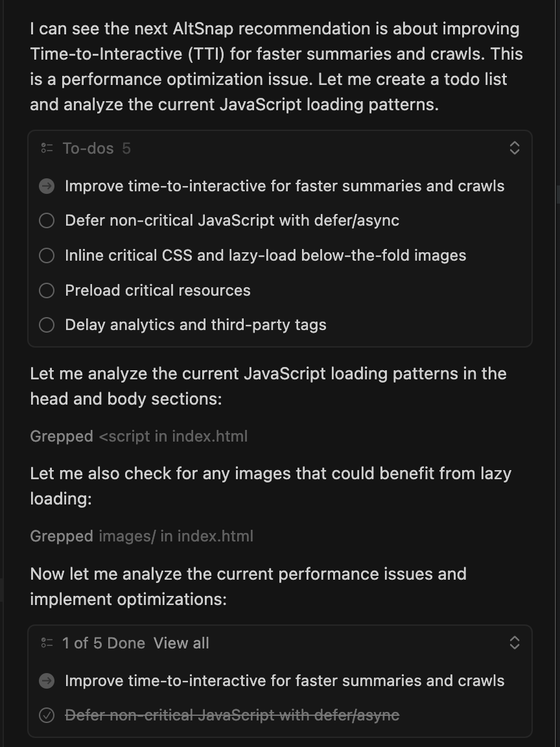Check 'Delay analytics and third-party tags' circle
The height and width of the screenshot is (747, 560).
(47, 325)
